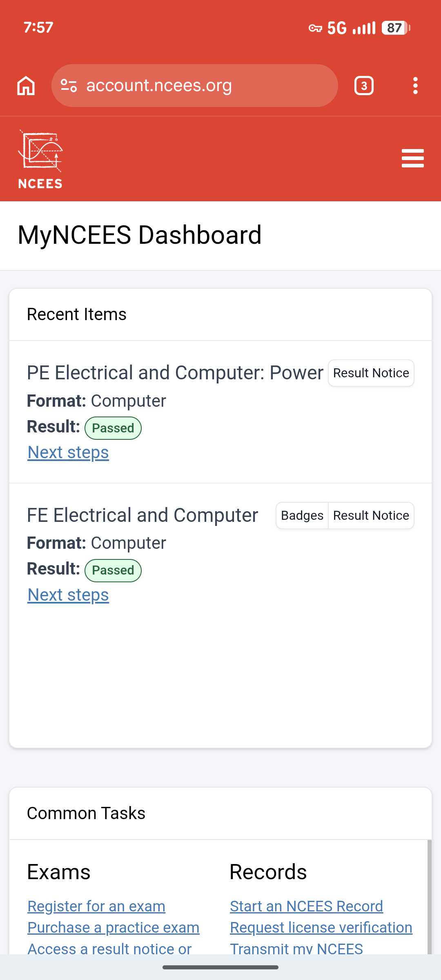This screenshot has width=441, height=980.
Task: Open Request license verification link
Action: point(321,927)
